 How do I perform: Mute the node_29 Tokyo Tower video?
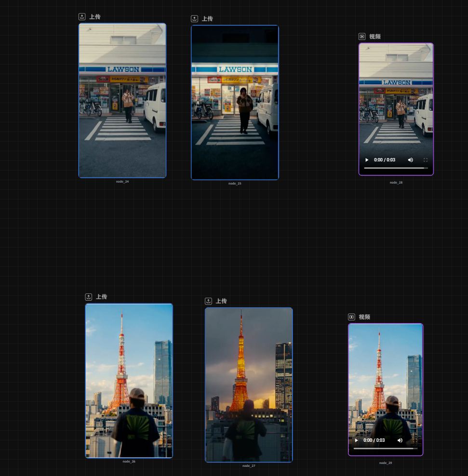[x=400, y=440]
